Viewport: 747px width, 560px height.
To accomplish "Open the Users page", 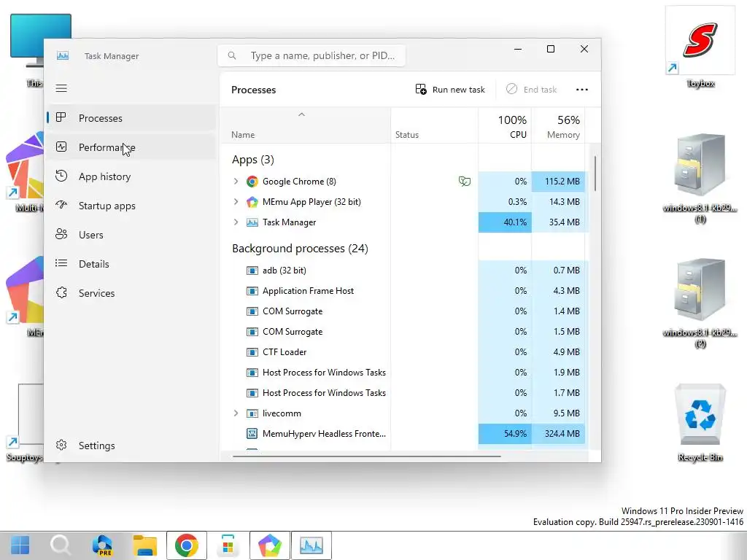I will coord(131,234).
